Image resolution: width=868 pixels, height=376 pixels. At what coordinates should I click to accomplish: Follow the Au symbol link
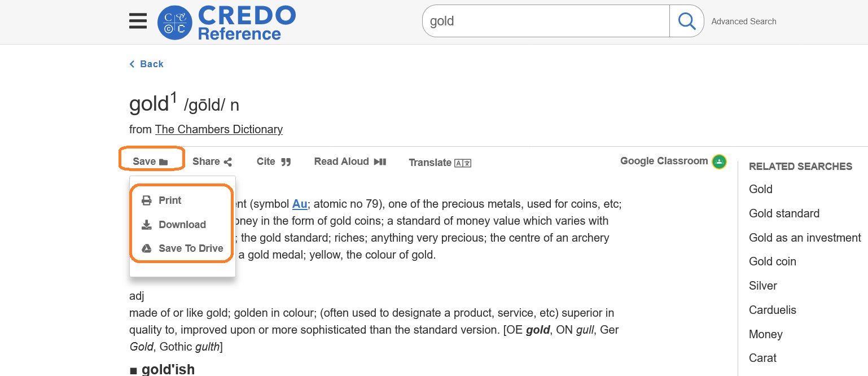coord(300,204)
